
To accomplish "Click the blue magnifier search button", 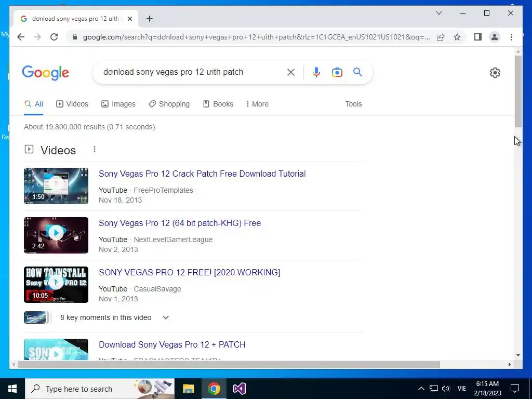I will pos(357,72).
